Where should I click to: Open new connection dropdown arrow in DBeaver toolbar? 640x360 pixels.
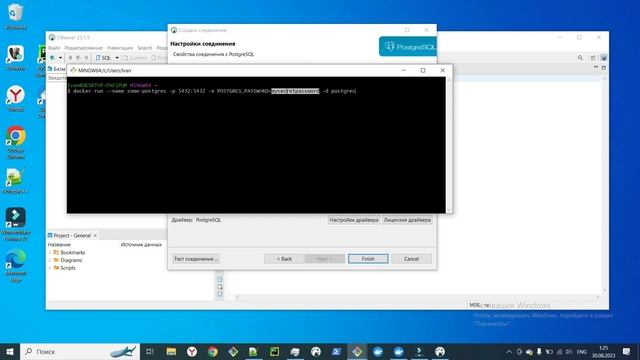60,58
